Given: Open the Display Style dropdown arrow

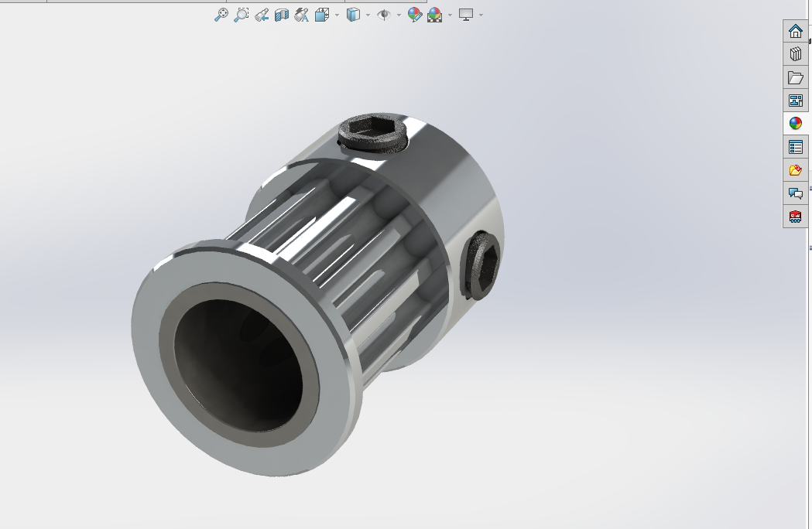Looking at the screenshot, I should (368, 15).
